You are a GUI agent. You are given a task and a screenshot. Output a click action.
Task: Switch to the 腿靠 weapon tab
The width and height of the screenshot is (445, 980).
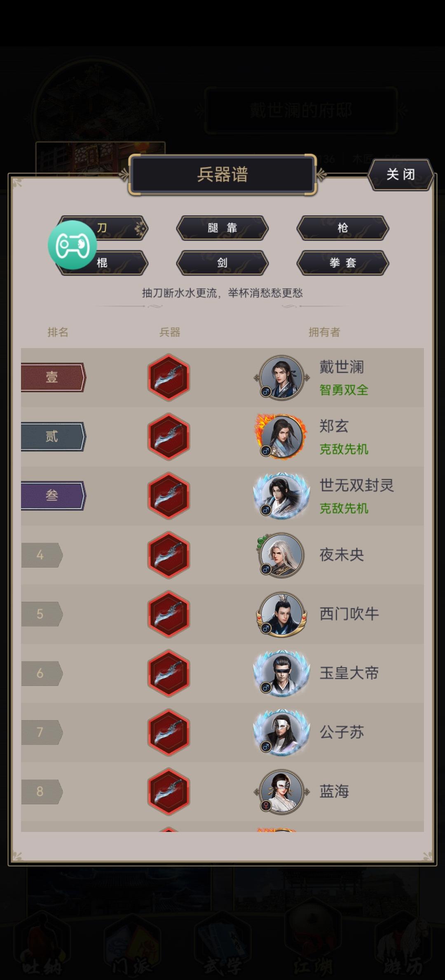point(222,228)
